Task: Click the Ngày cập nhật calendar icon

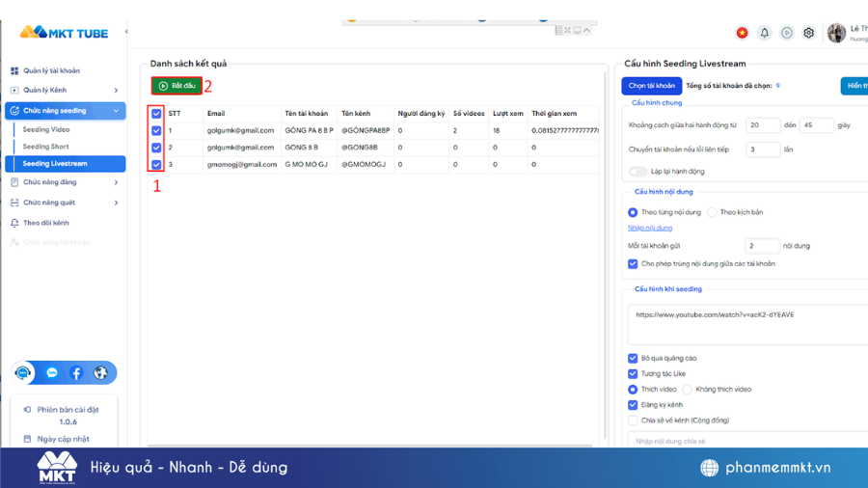Action: (27, 439)
